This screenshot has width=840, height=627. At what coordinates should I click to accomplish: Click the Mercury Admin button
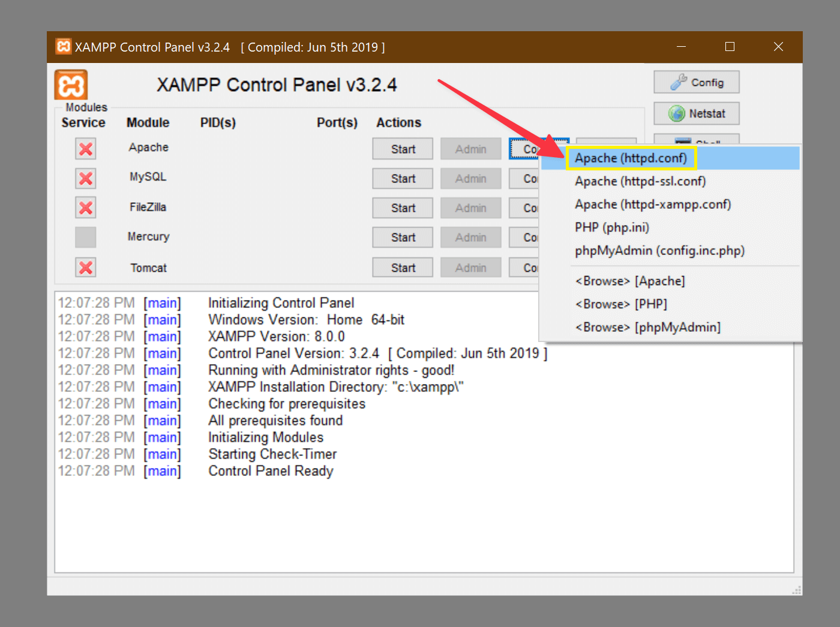(470, 237)
